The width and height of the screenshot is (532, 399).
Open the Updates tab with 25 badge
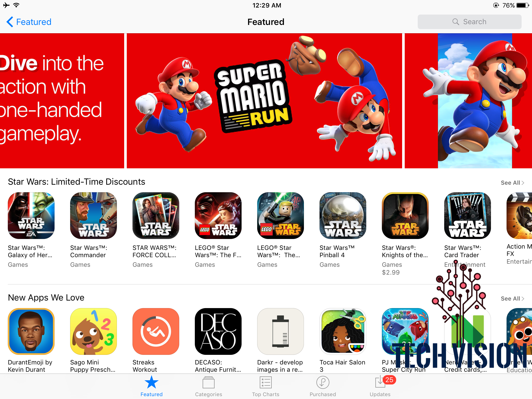(x=380, y=387)
